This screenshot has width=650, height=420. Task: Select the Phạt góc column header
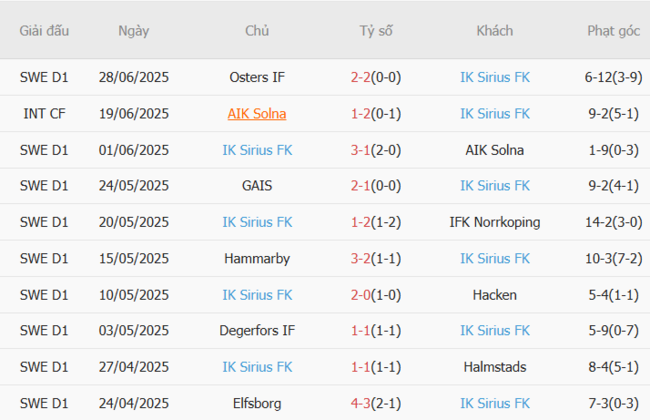613,31
